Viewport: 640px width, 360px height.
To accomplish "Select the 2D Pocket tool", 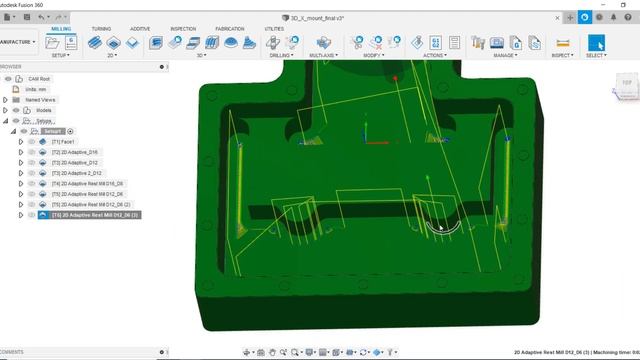I will 113,43.
